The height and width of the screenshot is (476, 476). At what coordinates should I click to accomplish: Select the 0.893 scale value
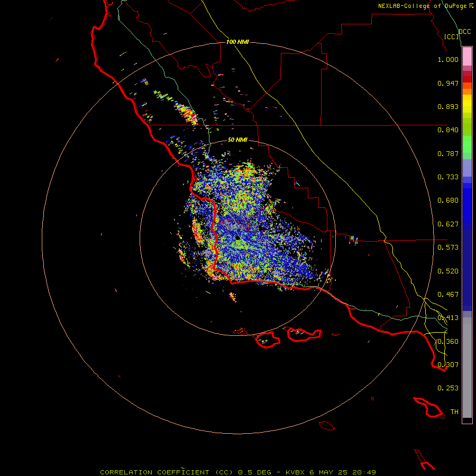[448, 106]
